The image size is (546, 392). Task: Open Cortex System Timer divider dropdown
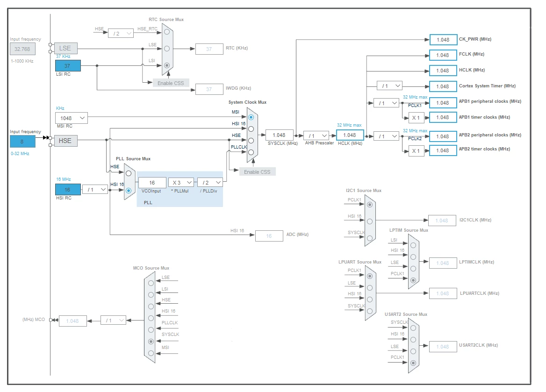point(390,86)
